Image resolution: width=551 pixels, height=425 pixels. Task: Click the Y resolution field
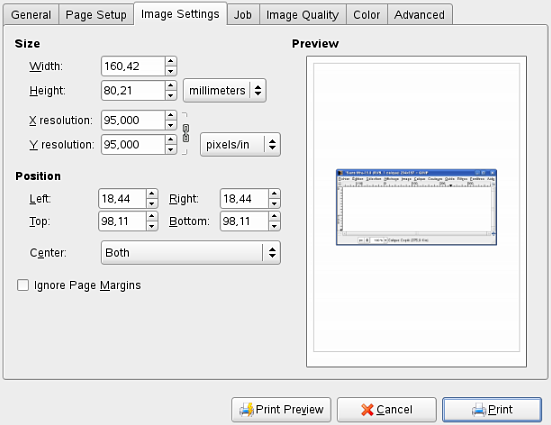coord(133,144)
